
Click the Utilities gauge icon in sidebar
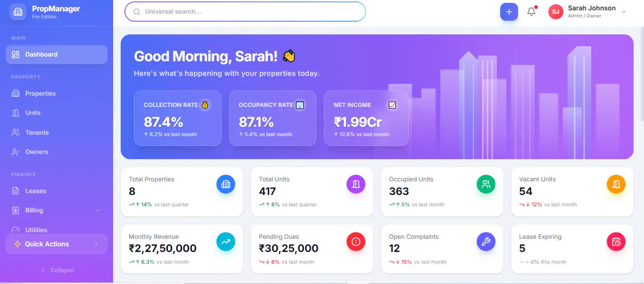[x=16, y=230]
